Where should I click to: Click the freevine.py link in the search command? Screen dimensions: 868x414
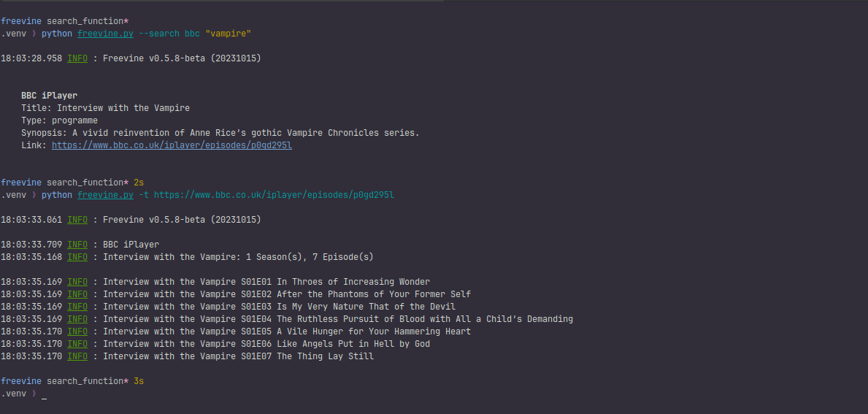tap(105, 34)
